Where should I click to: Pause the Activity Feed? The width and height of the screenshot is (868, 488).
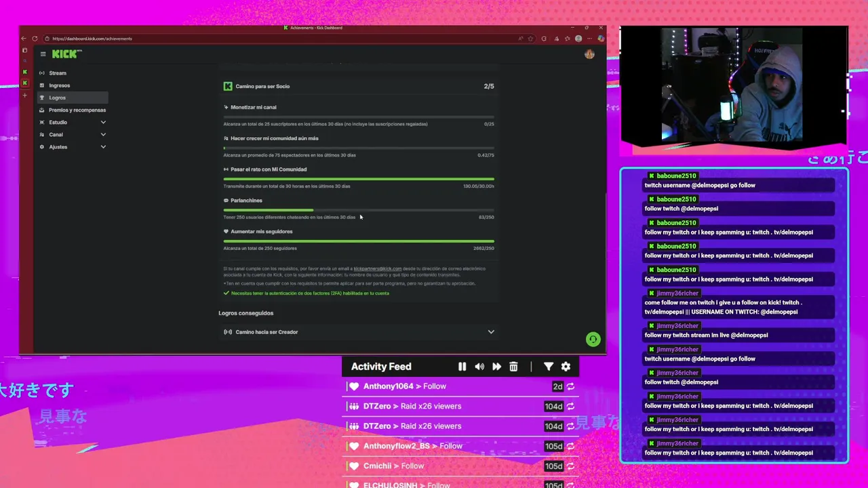462,367
